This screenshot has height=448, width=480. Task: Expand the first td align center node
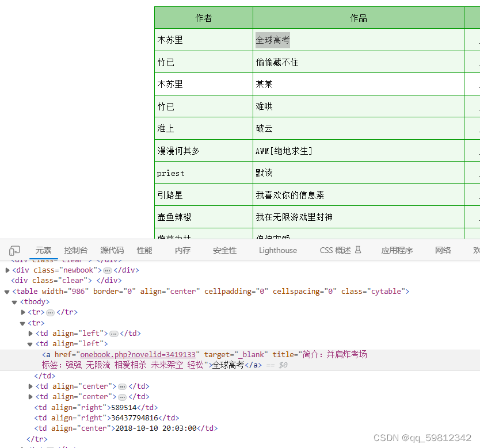(x=31, y=386)
